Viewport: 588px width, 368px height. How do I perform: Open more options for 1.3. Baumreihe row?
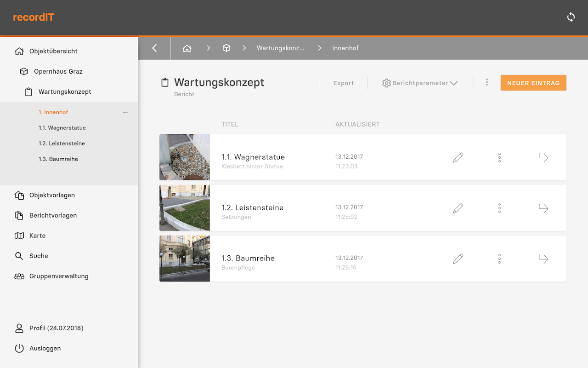[499, 259]
